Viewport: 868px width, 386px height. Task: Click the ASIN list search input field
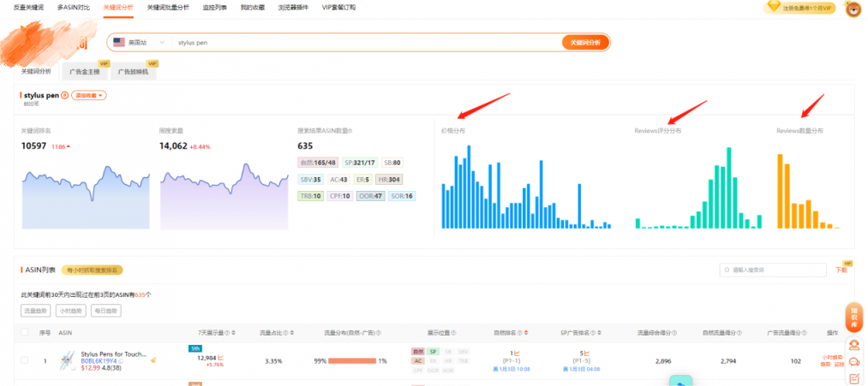pos(771,270)
